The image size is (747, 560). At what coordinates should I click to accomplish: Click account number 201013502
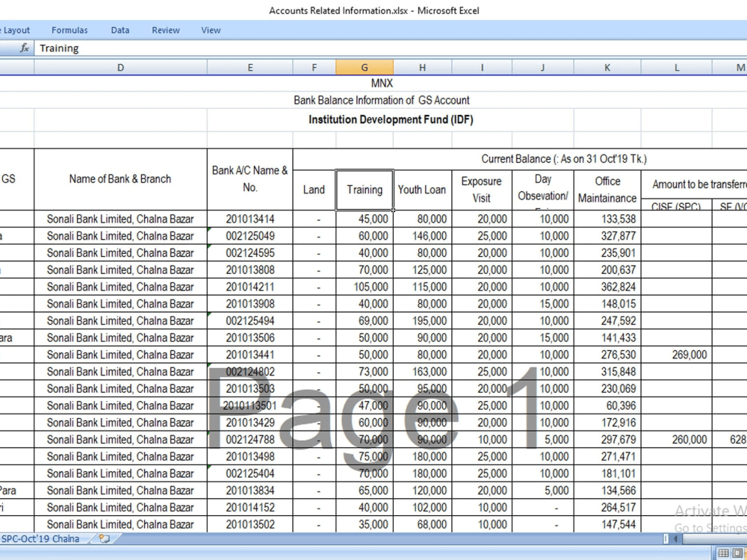[250, 525]
